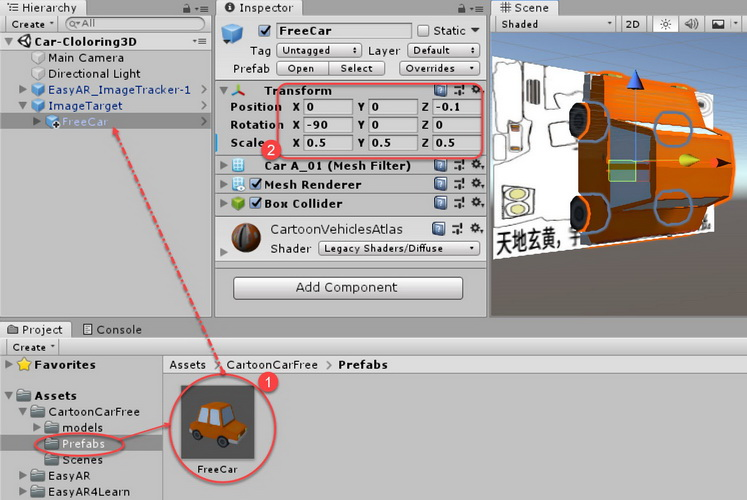
Task: Open Inspector panel context menu icon
Action: [x=478, y=9]
